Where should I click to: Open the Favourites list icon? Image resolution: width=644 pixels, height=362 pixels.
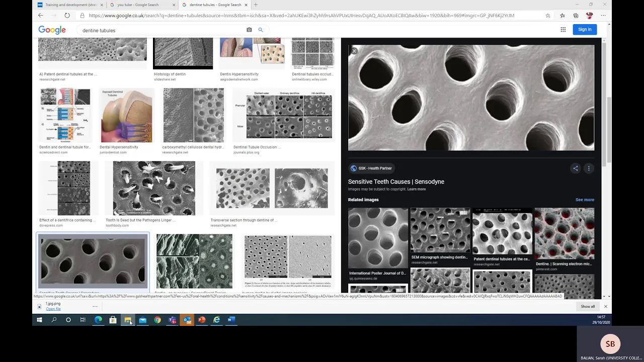pyautogui.click(x=562, y=16)
